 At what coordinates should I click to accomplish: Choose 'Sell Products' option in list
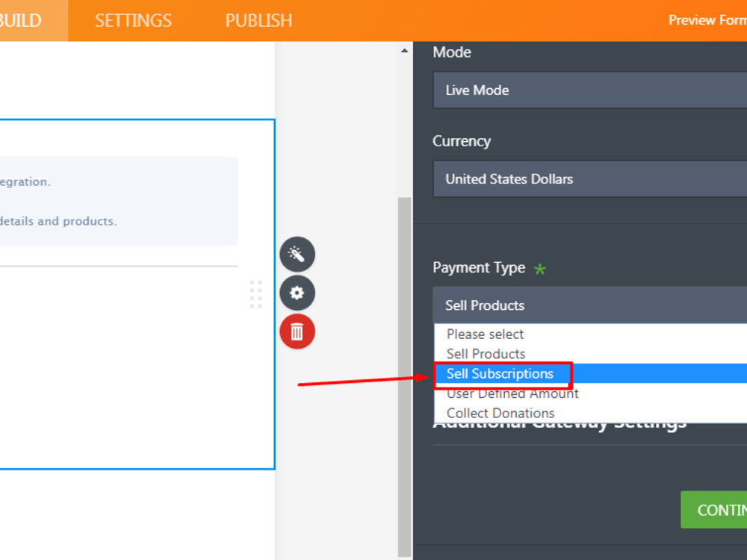(x=591, y=354)
